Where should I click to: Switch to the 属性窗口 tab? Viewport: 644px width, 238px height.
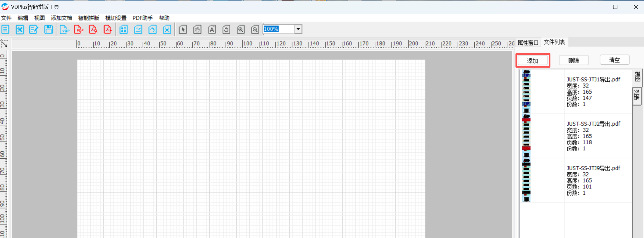pos(528,43)
